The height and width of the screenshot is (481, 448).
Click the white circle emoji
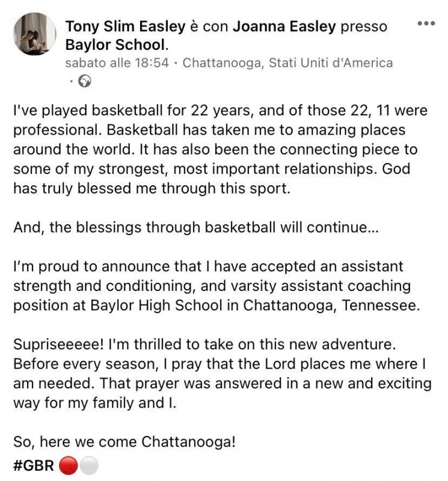(x=88, y=467)
